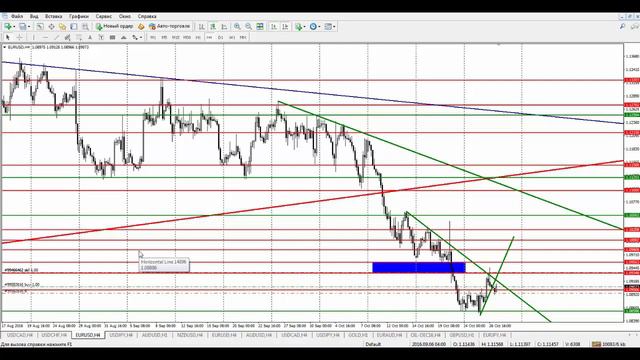Switch to the EURAUD,H4 chart tab
This screenshot has height=360, width=640.
(389, 335)
